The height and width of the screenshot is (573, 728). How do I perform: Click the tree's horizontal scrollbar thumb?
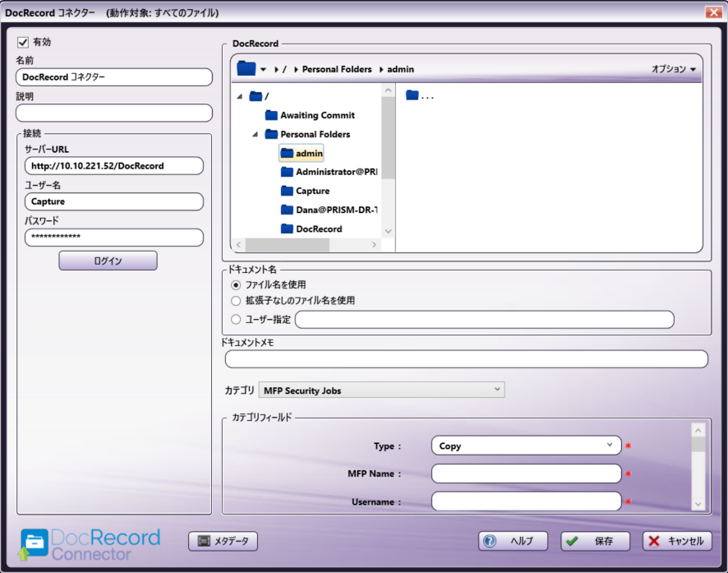(288, 244)
